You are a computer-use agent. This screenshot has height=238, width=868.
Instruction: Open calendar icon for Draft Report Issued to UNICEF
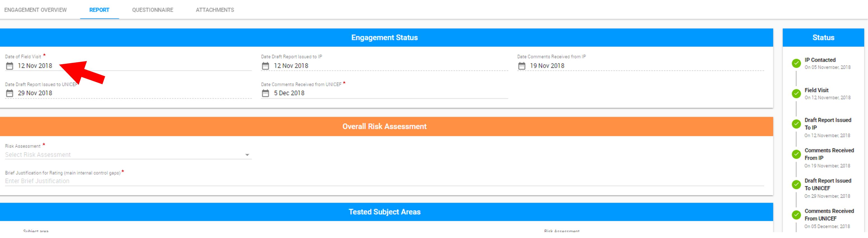coord(10,93)
